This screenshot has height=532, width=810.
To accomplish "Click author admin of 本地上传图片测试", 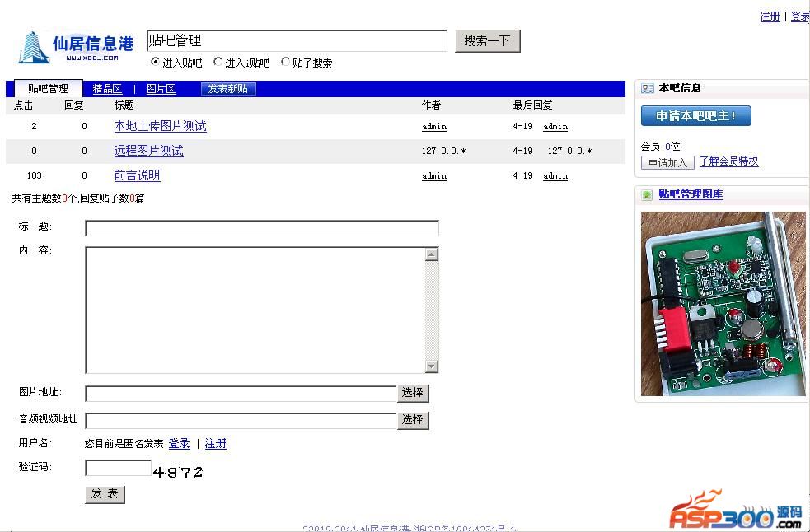I will tap(434, 127).
